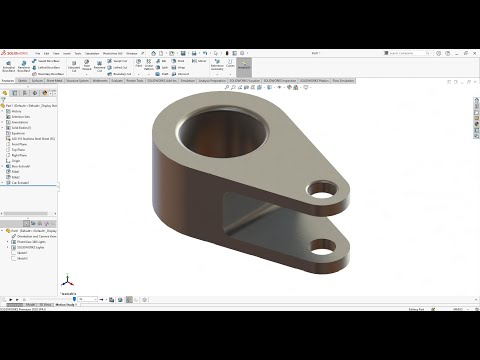This screenshot has width=480, height=360.
Task: Choose the Swept Cut command
Action: 117,61
